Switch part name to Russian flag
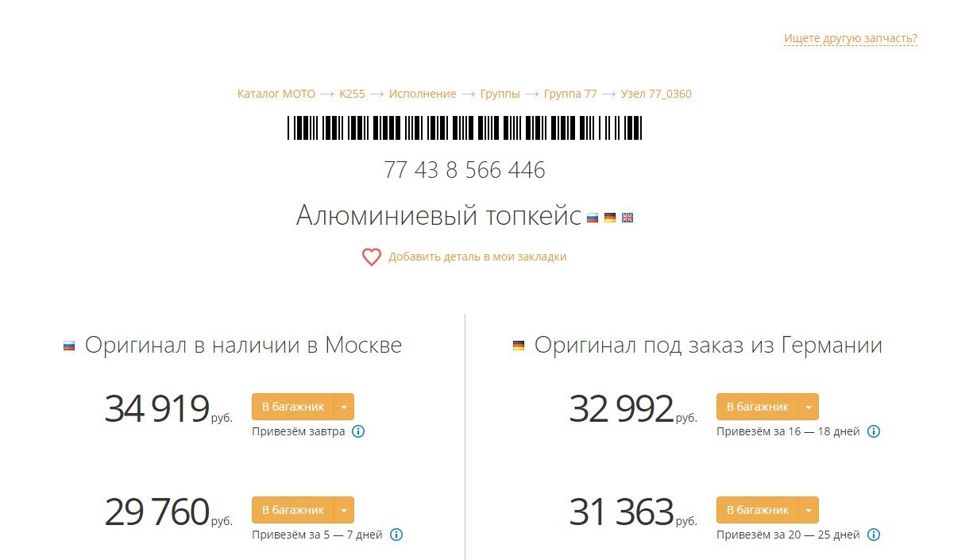973x560 pixels. click(x=593, y=218)
